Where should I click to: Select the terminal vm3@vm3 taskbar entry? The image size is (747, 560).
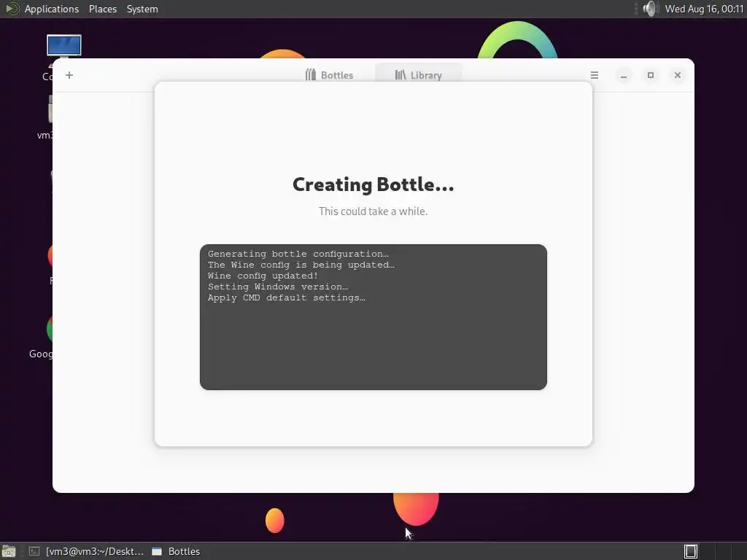click(x=86, y=551)
